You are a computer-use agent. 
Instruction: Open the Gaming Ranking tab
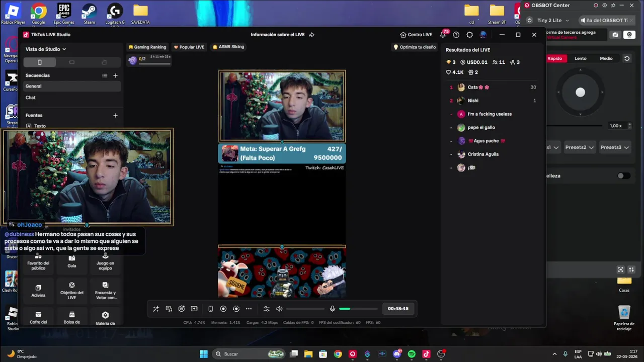(147, 47)
